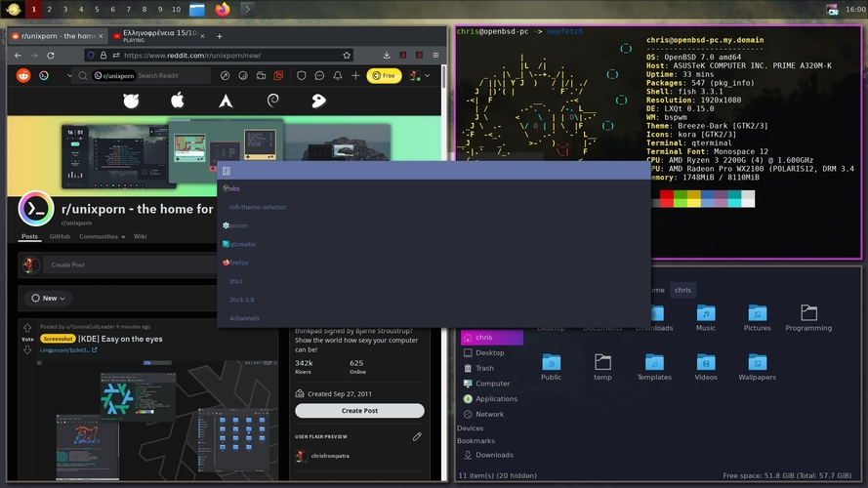Open the Pictures folder in file manager

pos(758,318)
